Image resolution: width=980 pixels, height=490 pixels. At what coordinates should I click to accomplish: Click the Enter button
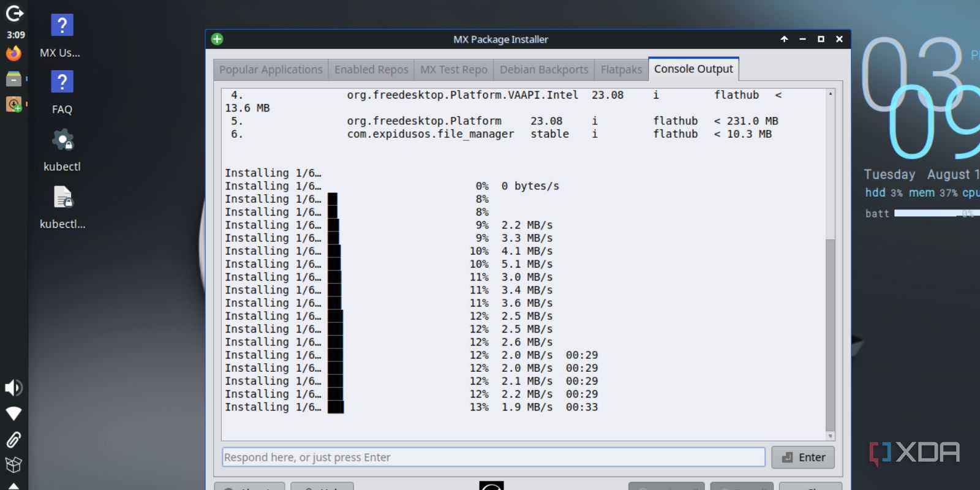click(803, 457)
